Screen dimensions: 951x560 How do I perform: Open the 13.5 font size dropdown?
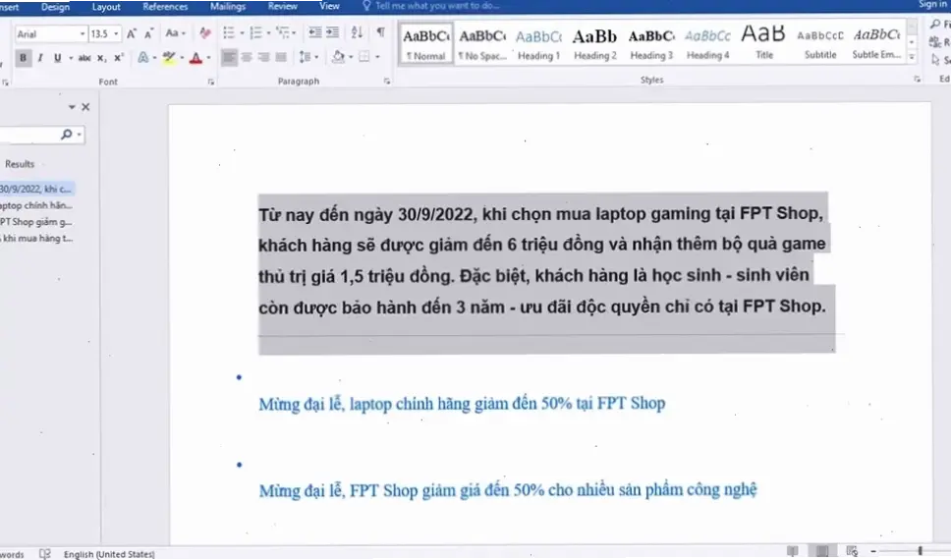(x=116, y=34)
